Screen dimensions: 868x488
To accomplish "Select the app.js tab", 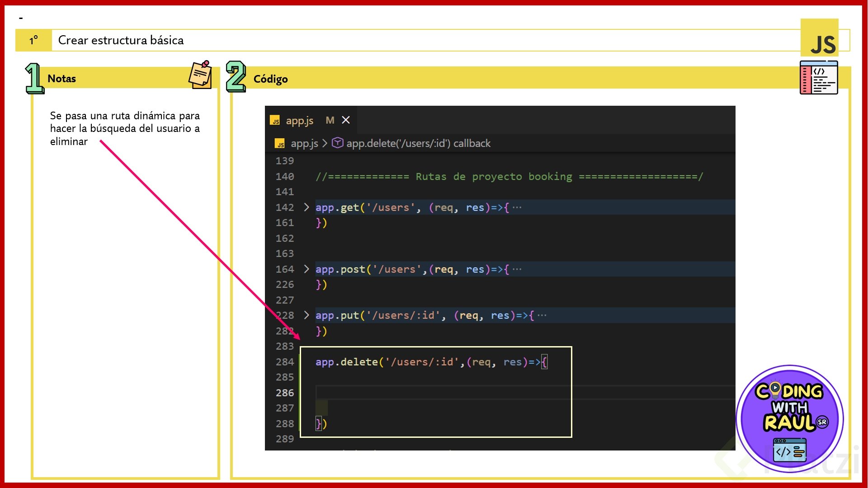I will (299, 121).
